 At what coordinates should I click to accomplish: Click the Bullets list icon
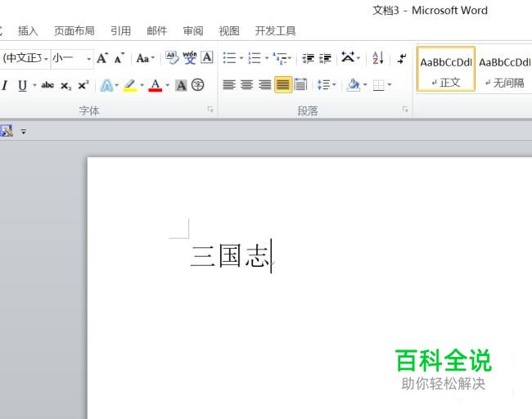pos(230,58)
